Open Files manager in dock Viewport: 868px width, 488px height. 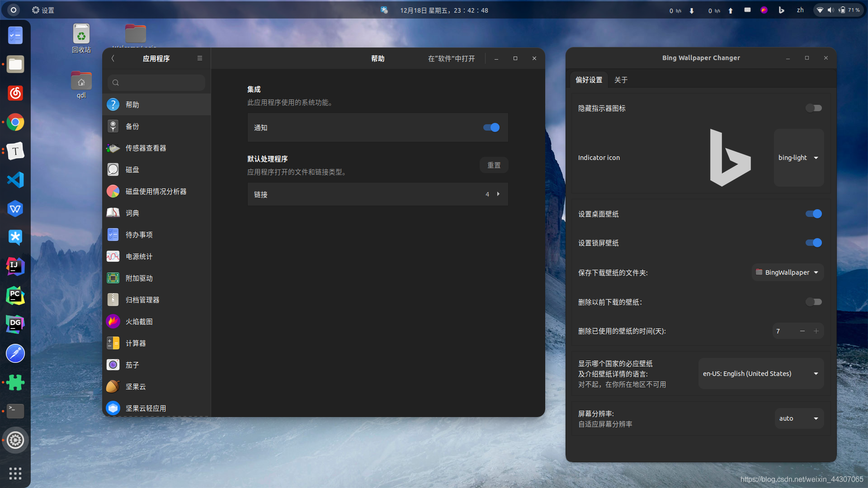(15, 64)
